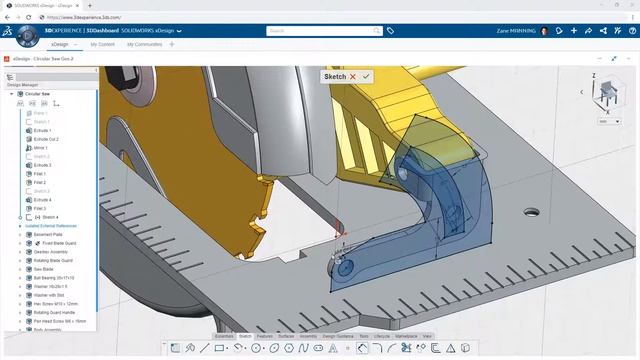Select the Polygon sketch tool
640x360 pixels.
[x=289, y=348]
